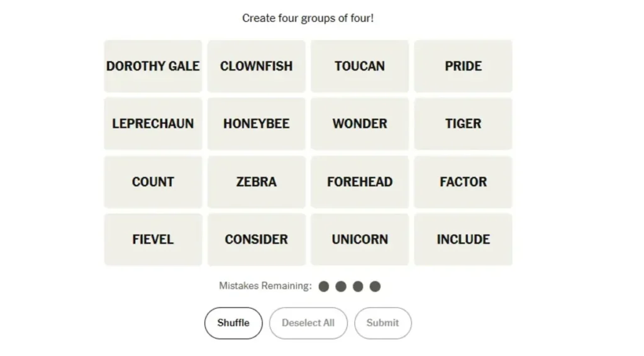The image size is (644, 356).
Task: Select the TIGER tile
Action: [463, 124]
